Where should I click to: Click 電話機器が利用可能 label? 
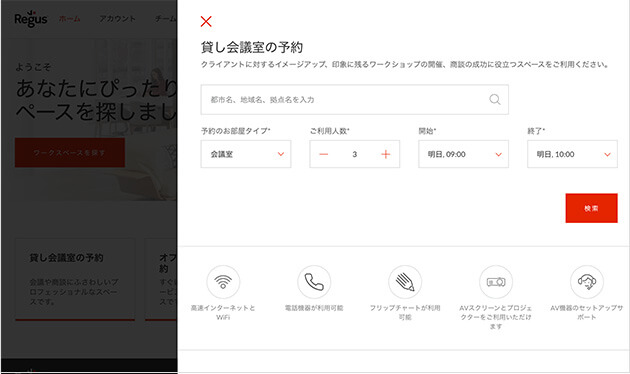(314, 308)
